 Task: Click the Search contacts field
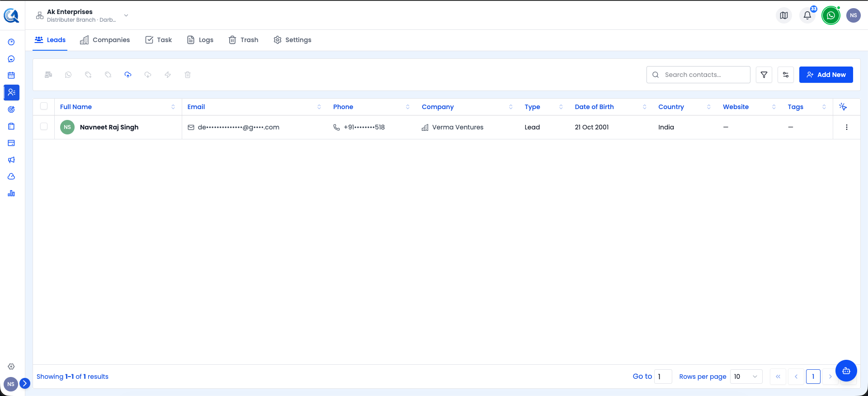698,75
